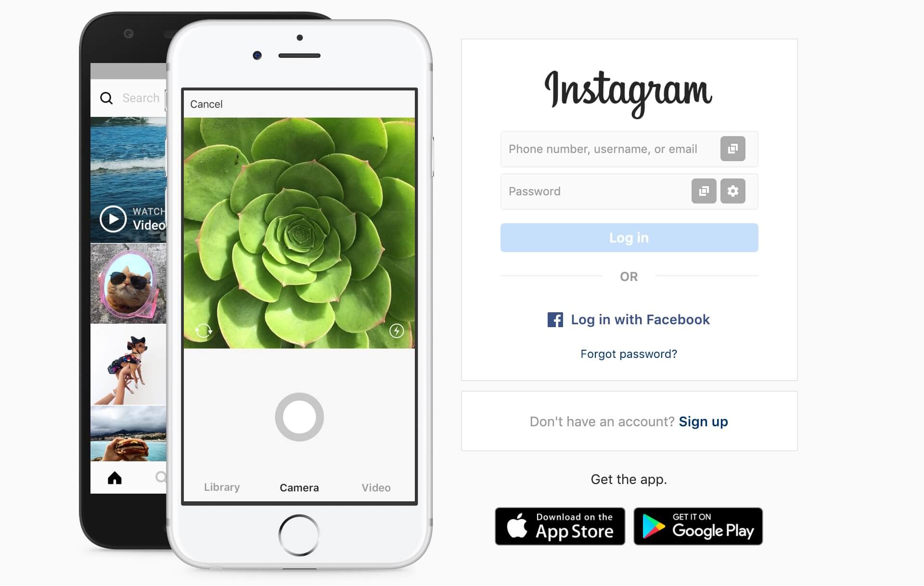Click Log in with Facebook button
924x586 pixels.
[629, 318]
